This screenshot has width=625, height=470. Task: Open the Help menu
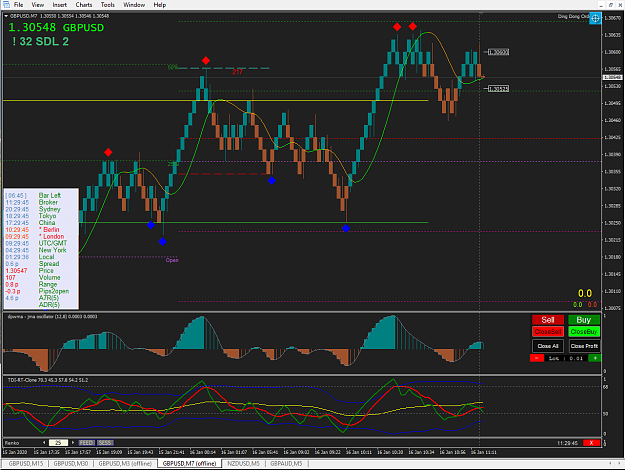click(160, 5)
